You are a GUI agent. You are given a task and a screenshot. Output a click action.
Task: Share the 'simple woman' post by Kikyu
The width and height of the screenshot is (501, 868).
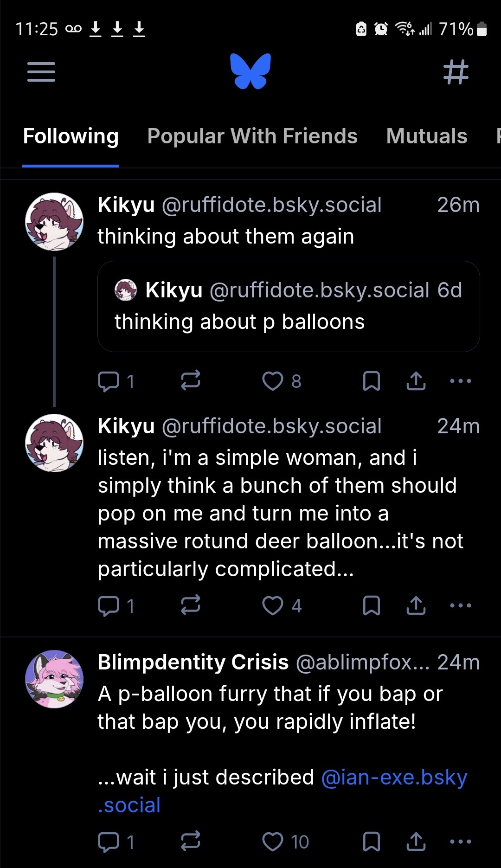pyautogui.click(x=416, y=605)
